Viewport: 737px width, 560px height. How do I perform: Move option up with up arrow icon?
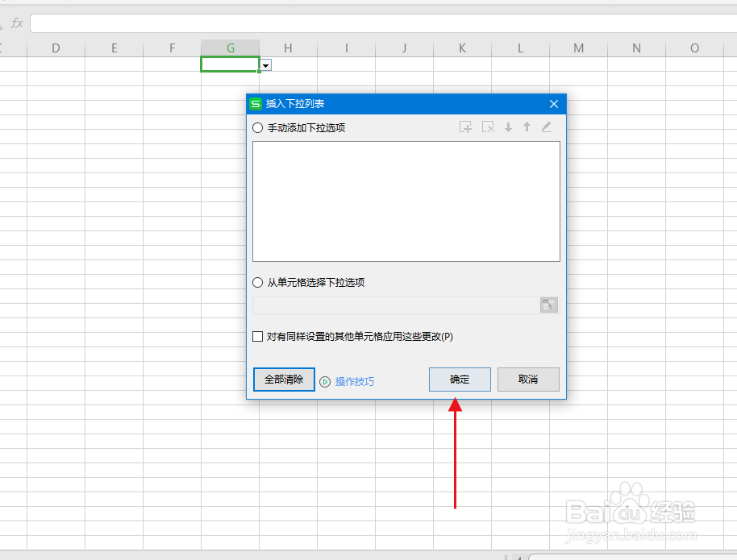coord(527,127)
